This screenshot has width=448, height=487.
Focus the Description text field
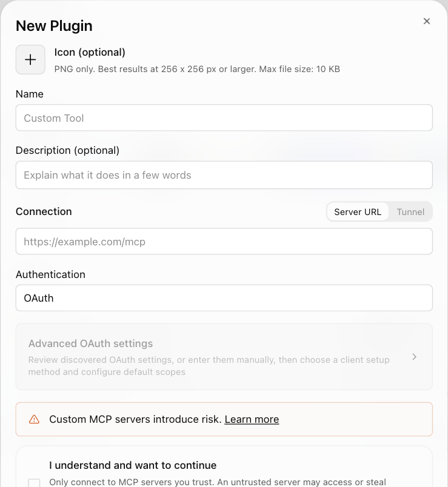pyautogui.click(x=224, y=175)
